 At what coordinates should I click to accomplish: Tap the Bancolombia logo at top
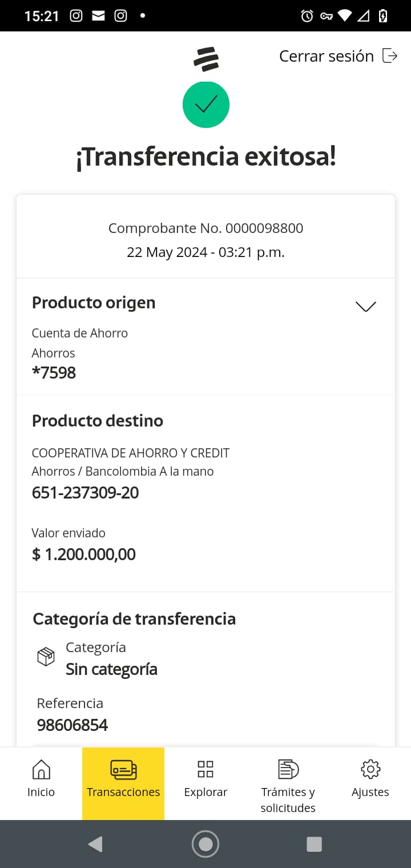tap(206, 59)
